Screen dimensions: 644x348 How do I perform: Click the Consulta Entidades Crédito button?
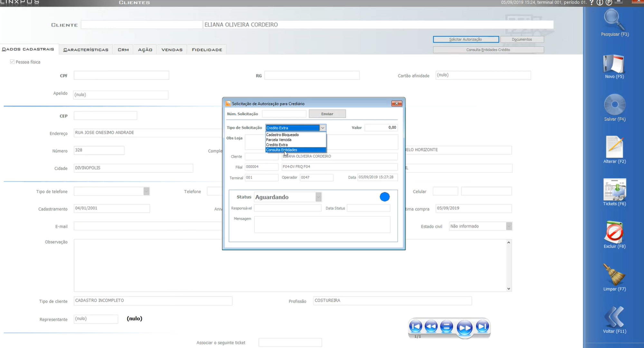(x=488, y=50)
